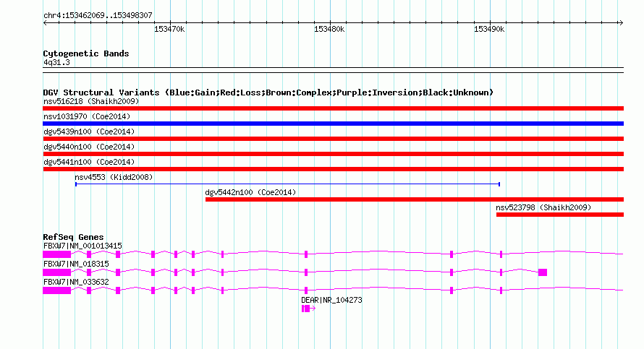Open the dgv5442n100 (Coe2014) variant label

pos(250,192)
